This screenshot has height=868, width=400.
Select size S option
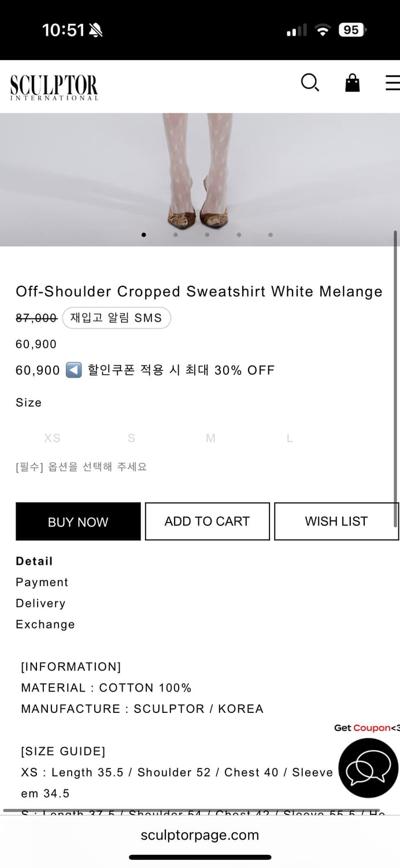(x=131, y=439)
